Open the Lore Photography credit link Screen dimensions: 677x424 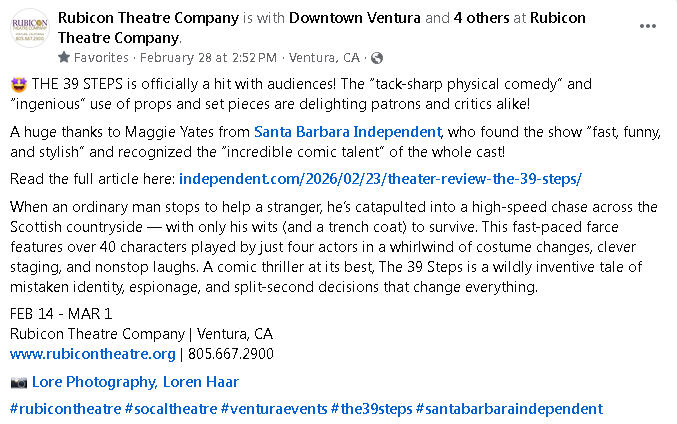92,382
